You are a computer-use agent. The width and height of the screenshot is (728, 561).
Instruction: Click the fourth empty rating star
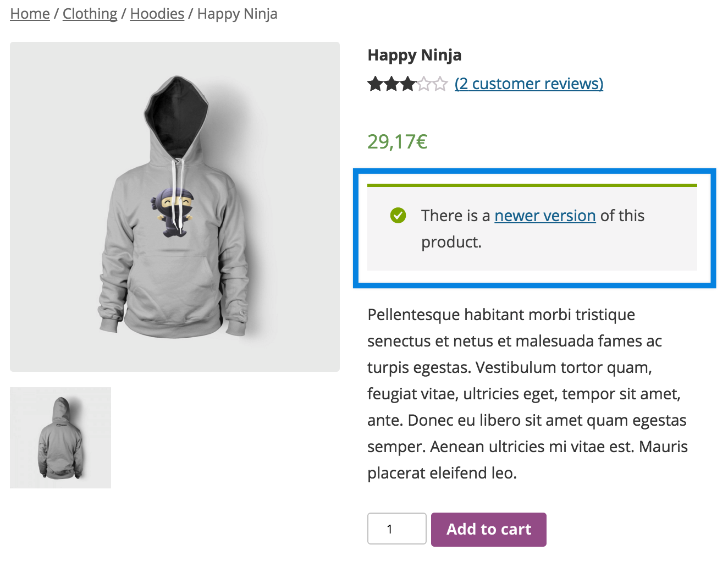click(426, 84)
